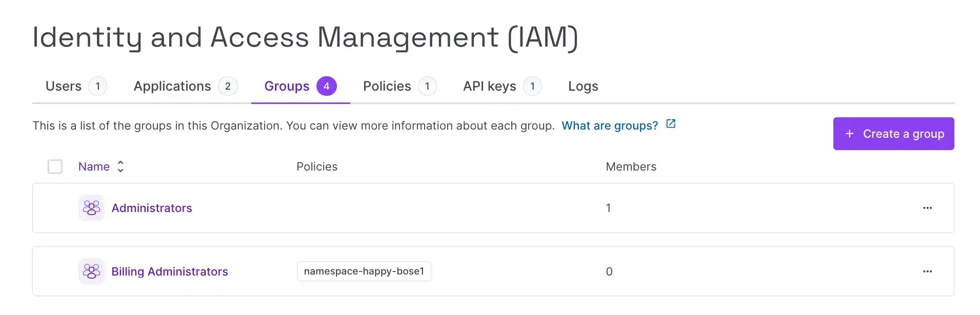Click the Identity and Access Management (IAM) heading
980x315 pixels.
pyautogui.click(x=306, y=37)
